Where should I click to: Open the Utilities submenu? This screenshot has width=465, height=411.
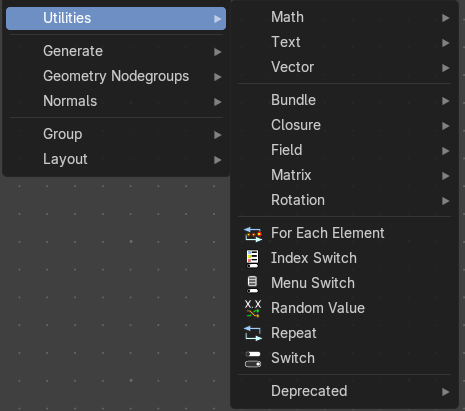click(x=116, y=18)
